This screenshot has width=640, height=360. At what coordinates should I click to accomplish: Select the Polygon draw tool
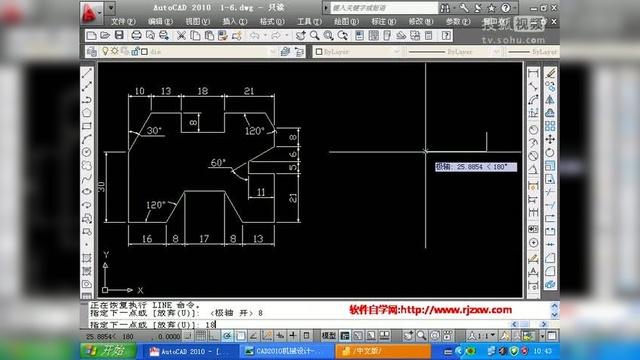[x=87, y=113]
